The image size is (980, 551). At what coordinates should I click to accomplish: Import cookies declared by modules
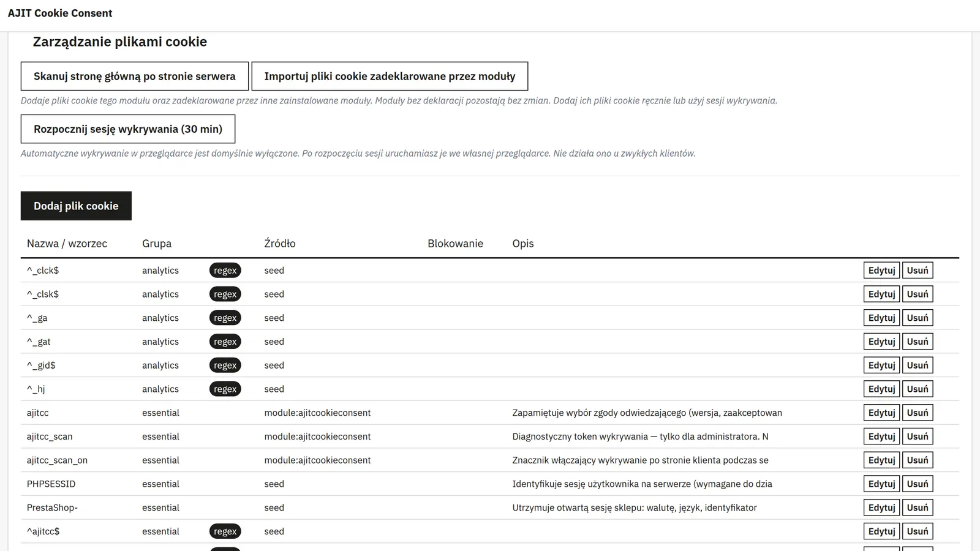click(390, 76)
